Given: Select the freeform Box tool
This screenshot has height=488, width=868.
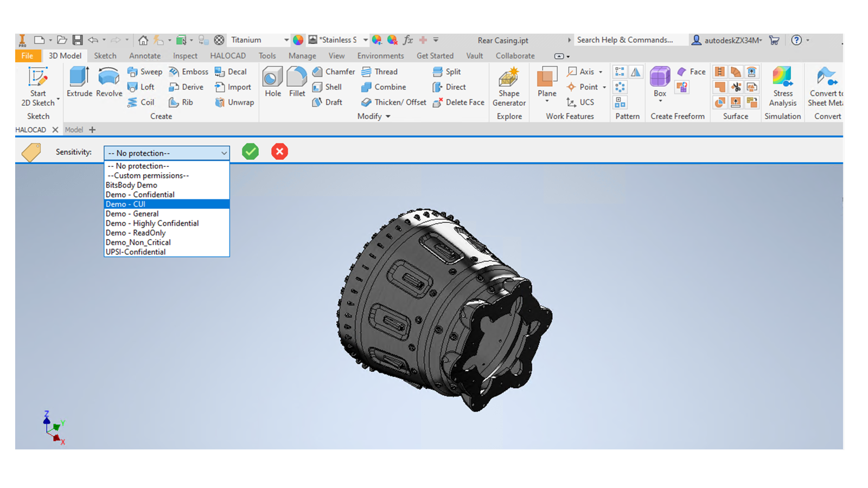Looking at the screenshot, I should pos(660,84).
